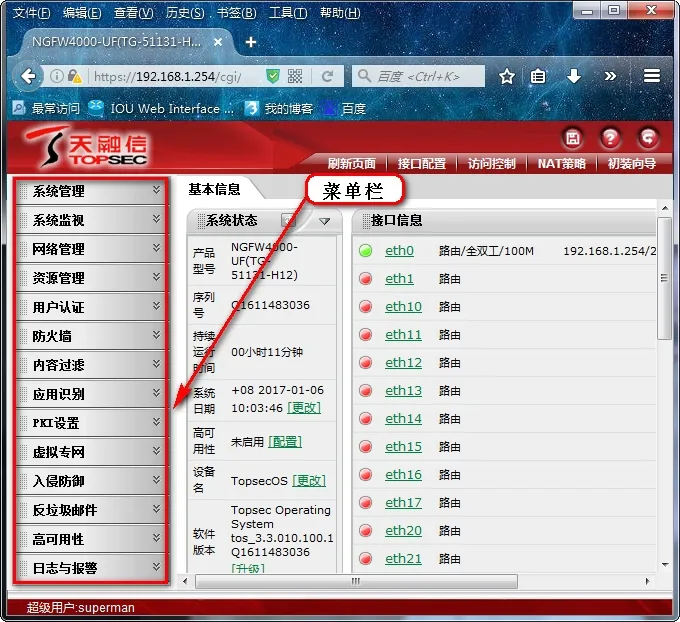This screenshot has height=622, width=680.
Task: Open the eth0 interface link
Action: pos(399,251)
